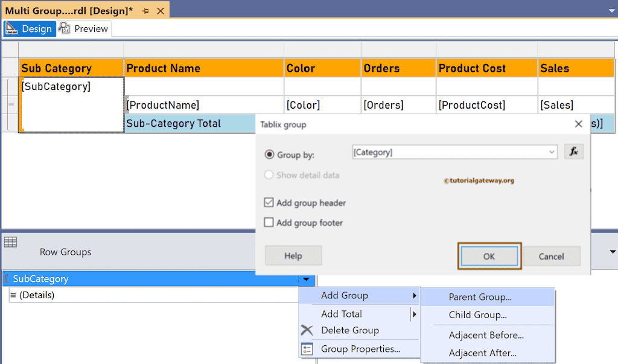Click the Group Properties icon
Viewport: 618px width, 364px height.
tap(307, 349)
